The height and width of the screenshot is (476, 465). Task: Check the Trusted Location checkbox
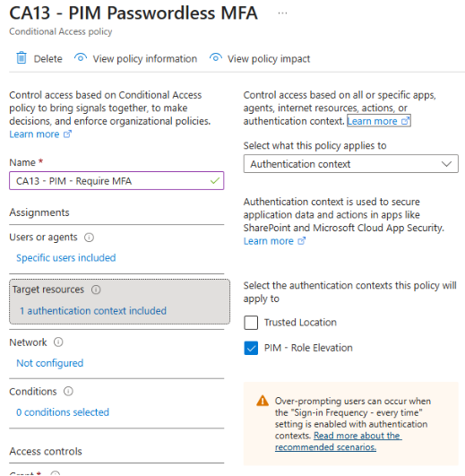(x=251, y=323)
